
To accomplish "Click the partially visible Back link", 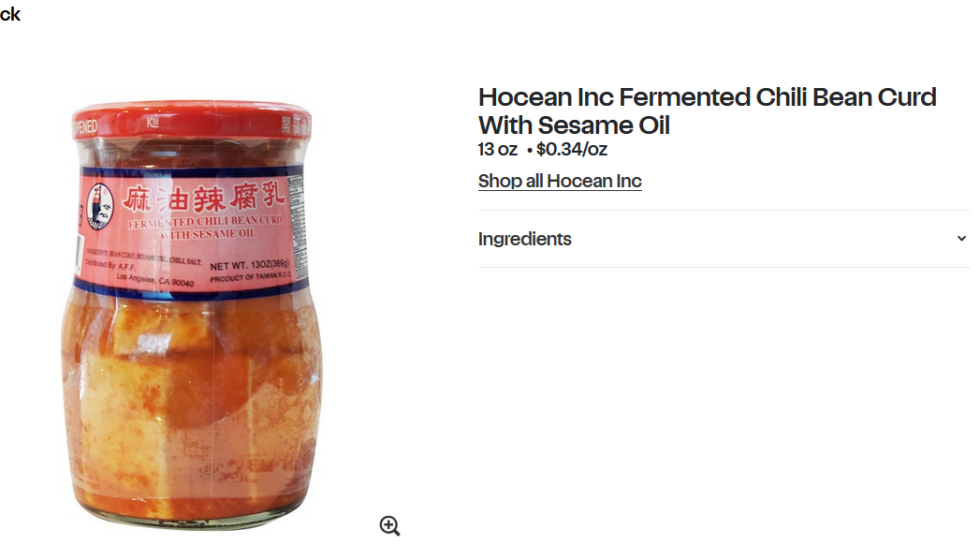I will point(10,14).
